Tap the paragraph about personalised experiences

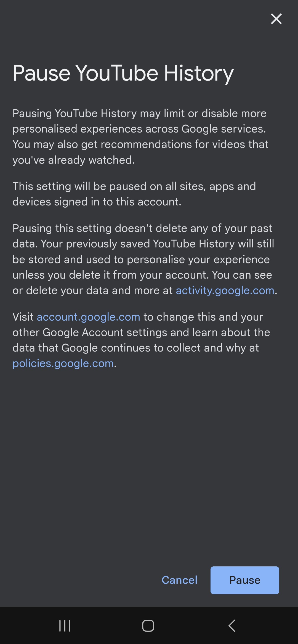click(140, 137)
